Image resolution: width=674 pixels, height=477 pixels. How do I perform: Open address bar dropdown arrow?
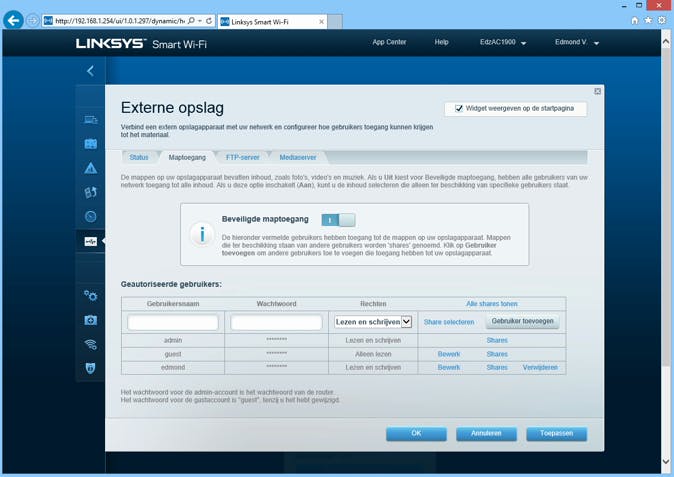[x=200, y=21]
